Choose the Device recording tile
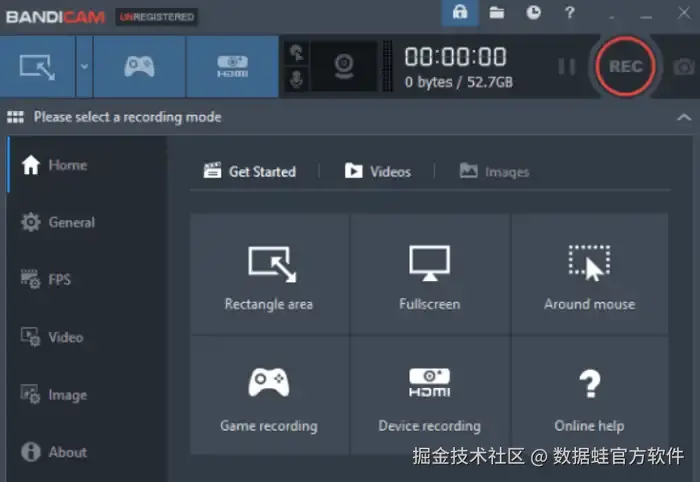Image resolution: width=700 pixels, height=482 pixels. coord(430,395)
